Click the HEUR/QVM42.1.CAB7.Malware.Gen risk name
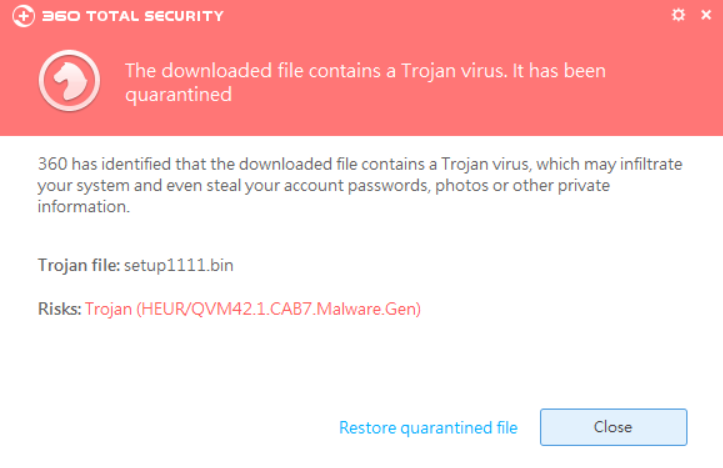Viewport: 723px width, 468px height. [x=279, y=309]
